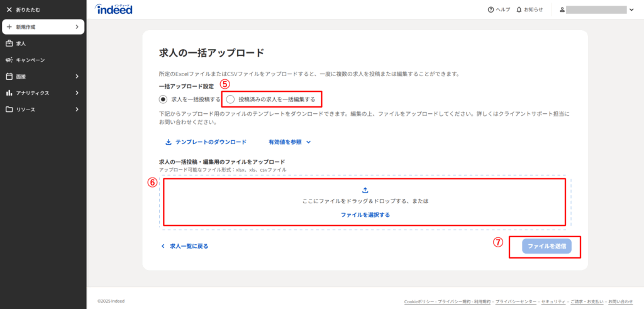Viewport: 644px width, 309px height.
Task: Click the download icon beside テンプレート
Action: (168, 142)
